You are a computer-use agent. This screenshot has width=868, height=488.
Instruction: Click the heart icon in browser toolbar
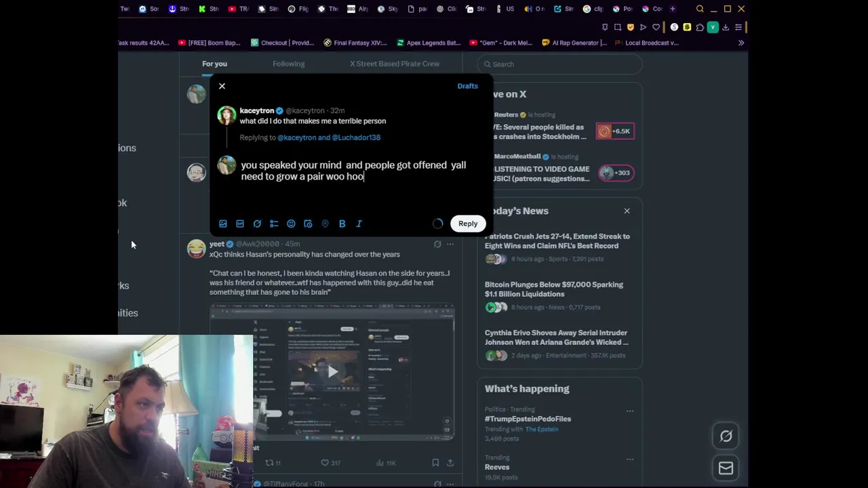point(656,27)
